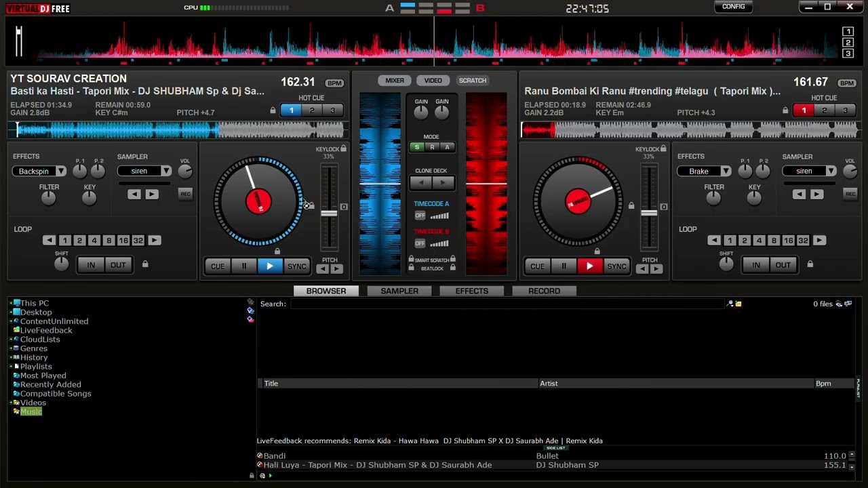Click clone deck left arrow
The width and height of the screenshot is (868, 488).
[421, 183]
